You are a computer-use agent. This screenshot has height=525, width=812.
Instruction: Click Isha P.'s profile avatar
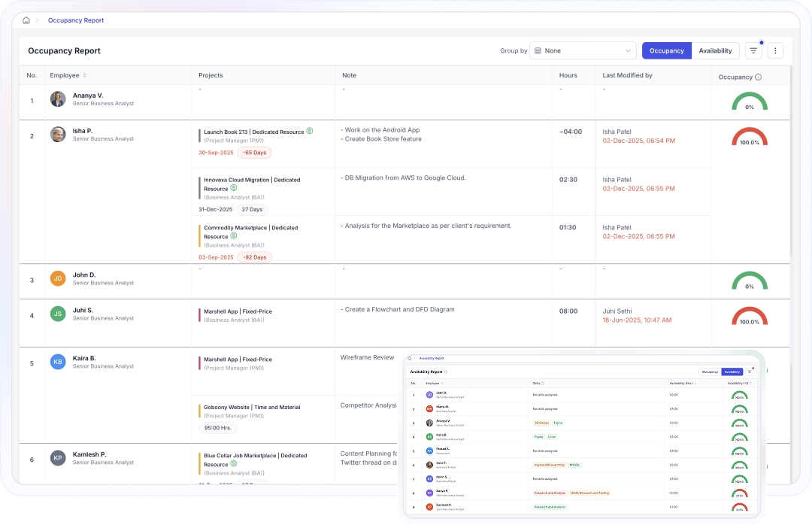[x=58, y=135]
